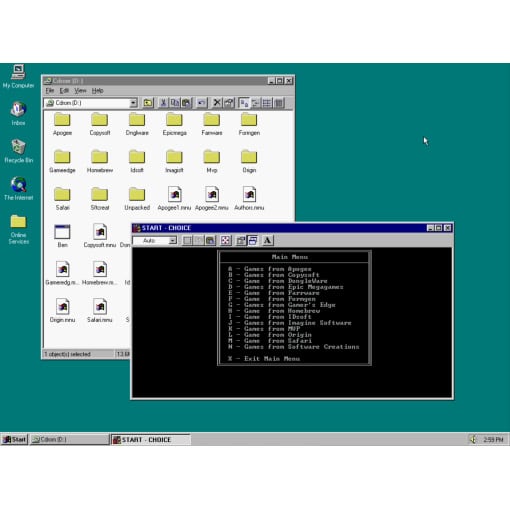Select the Origin.mnu file

(x=62, y=311)
